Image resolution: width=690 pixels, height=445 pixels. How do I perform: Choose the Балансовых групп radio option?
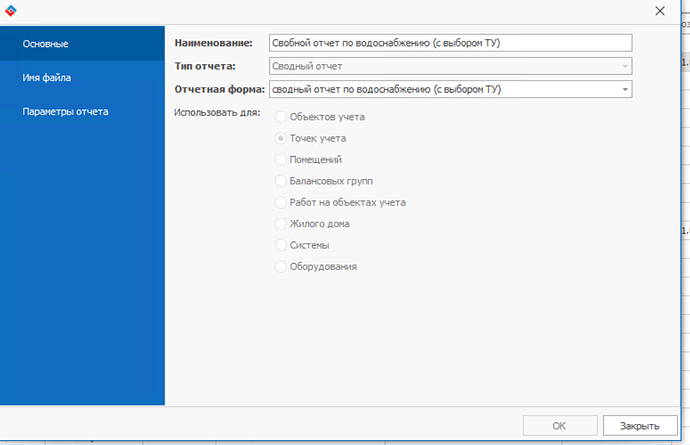tap(280, 181)
